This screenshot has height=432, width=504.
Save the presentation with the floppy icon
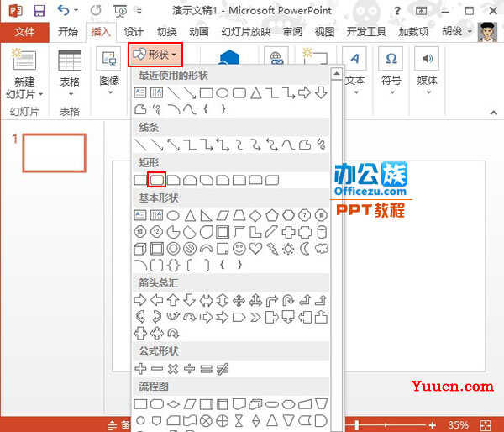point(39,11)
